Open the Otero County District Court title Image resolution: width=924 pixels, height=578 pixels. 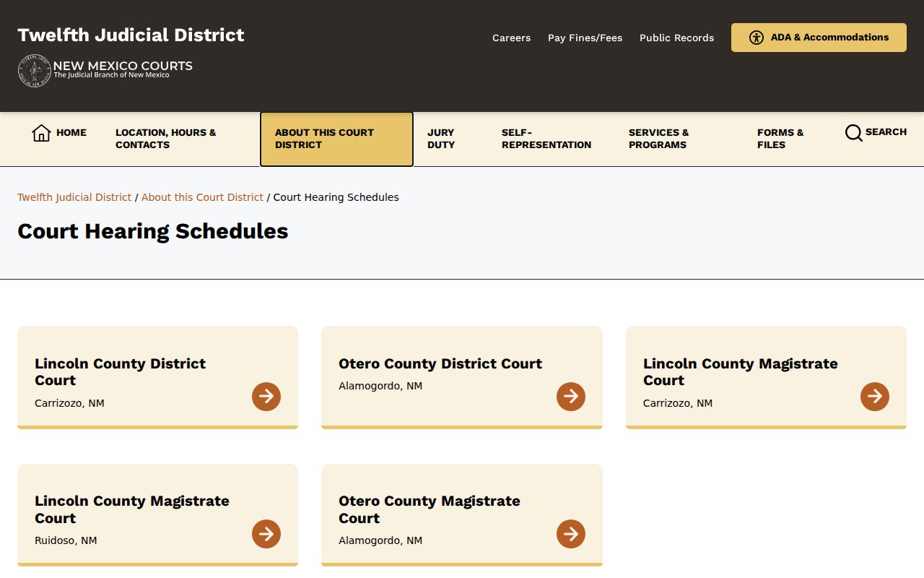point(440,363)
